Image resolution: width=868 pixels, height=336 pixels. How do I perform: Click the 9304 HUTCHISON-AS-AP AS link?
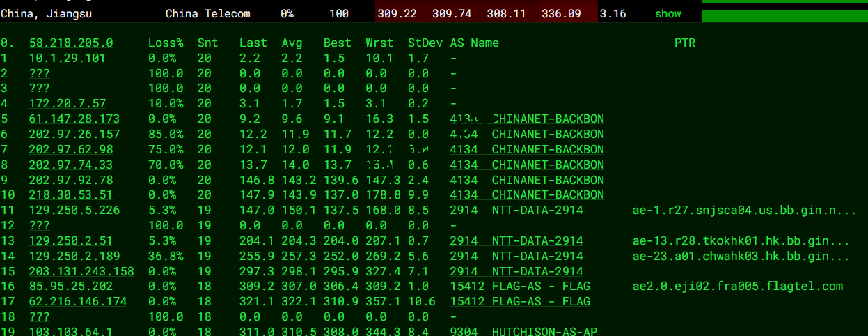(523, 332)
